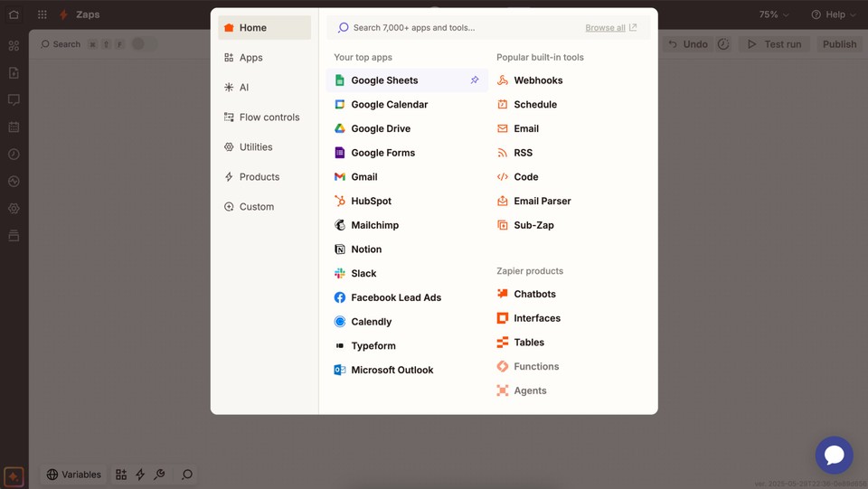Choose Microsoft Outlook app
This screenshot has width=868, height=489.
406,370
